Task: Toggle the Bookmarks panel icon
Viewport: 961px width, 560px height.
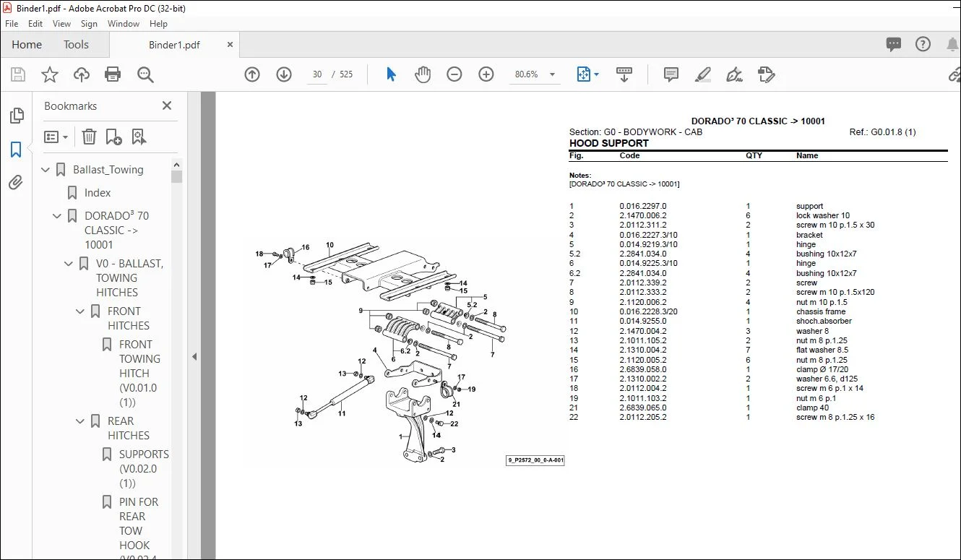Action: (x=16, y=150)
